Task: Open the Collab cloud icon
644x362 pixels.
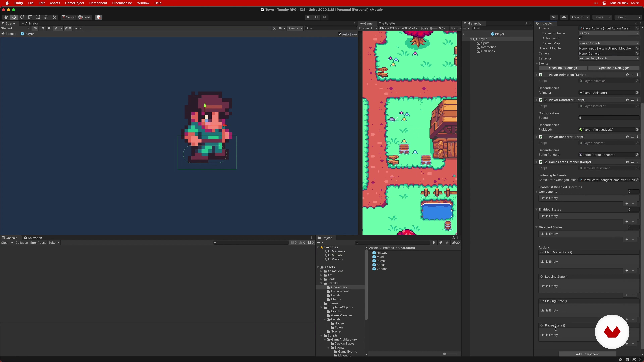Action: (564, 17)
